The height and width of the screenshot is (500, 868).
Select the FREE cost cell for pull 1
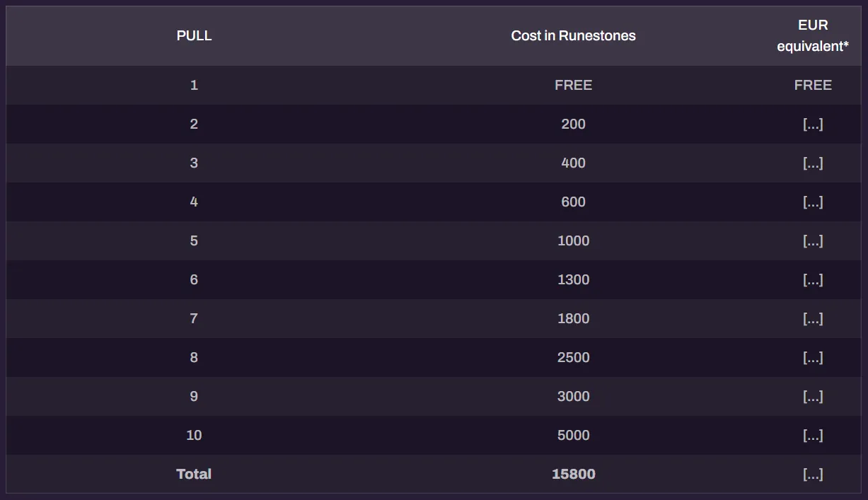(573, 85)
